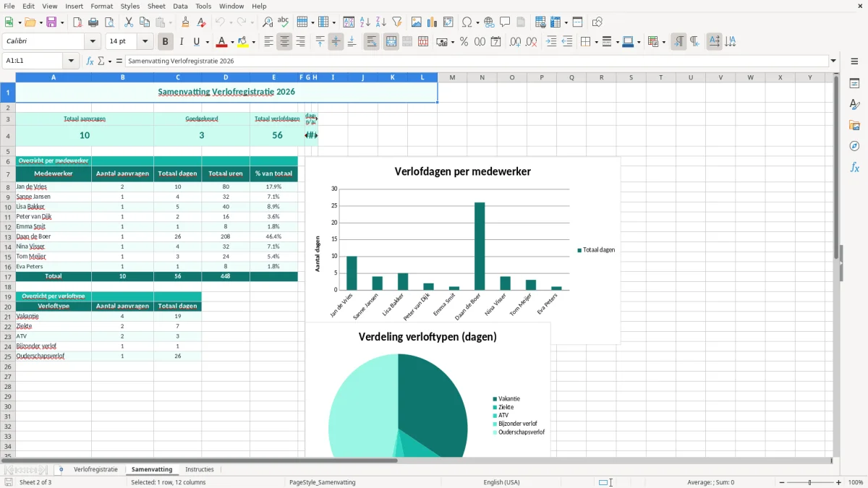Toggle Left-to-Right text direction
This screenshot has height=488, width=868.
[x=678, y=42]
